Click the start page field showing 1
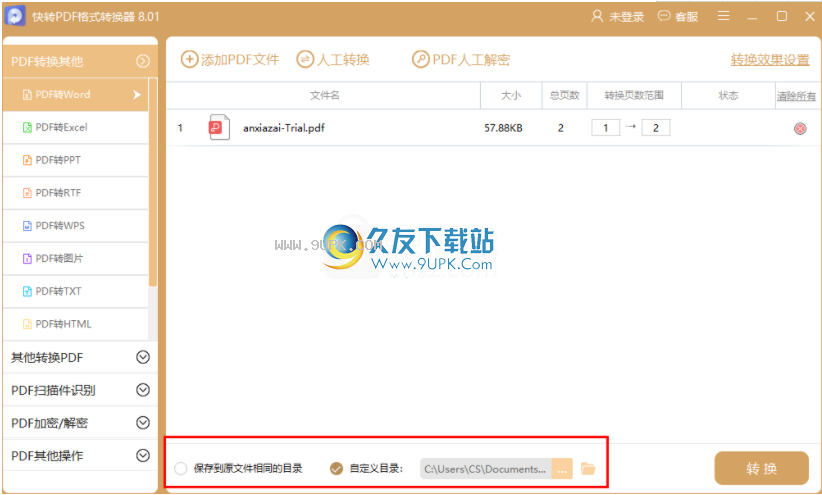Image resolution: width=822 pixels, height=495 pixels. [x=605, y=127]
